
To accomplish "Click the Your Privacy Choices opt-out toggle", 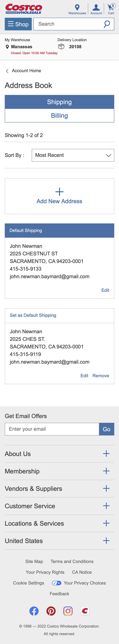I will pos(56,583).
